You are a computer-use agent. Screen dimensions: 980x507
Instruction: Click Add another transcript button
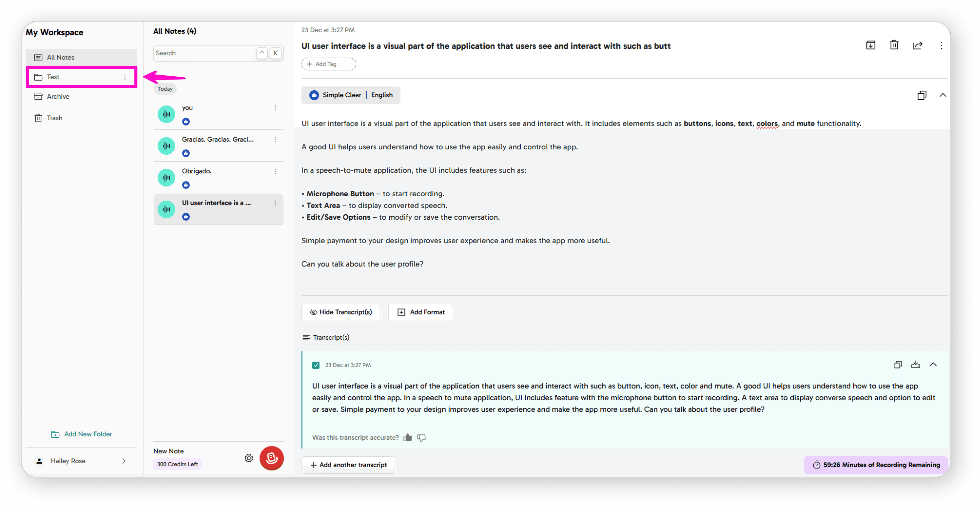tap(348, 465)
